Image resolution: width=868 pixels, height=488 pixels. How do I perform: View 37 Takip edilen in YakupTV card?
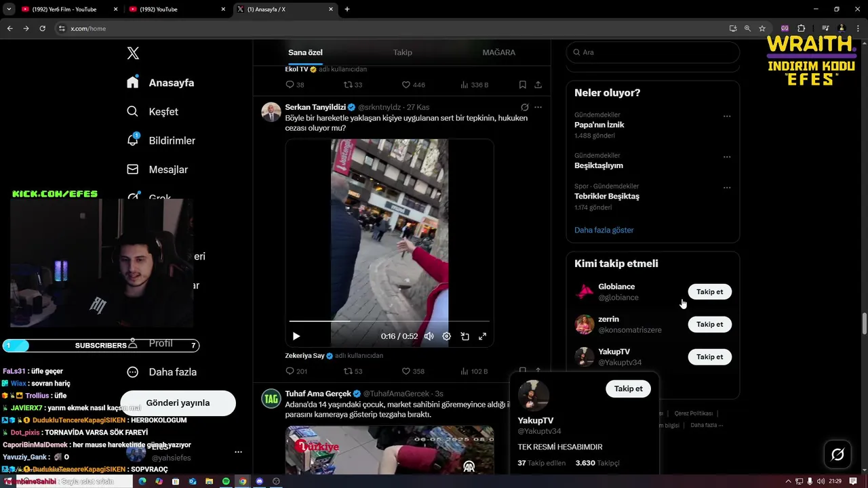542,463
